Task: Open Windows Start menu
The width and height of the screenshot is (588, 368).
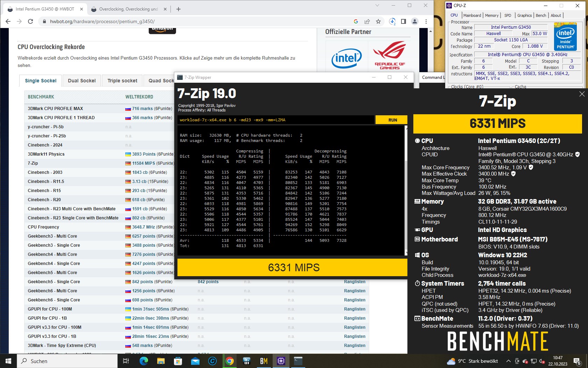Action: (x=8, y=361)
